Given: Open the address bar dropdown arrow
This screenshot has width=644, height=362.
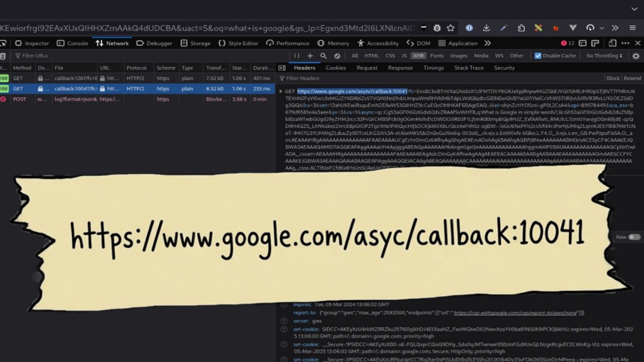Looking at the screenshot, I should [423, 28].
